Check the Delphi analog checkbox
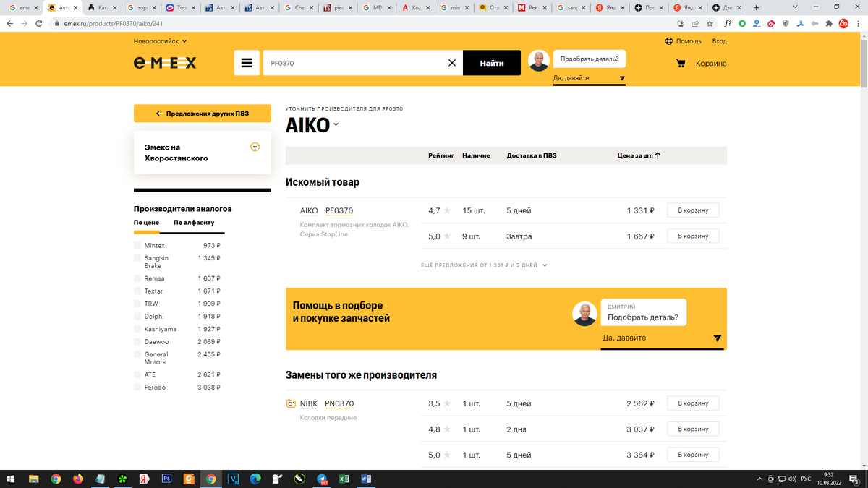Image resolution: width=868 pixels, height=488 pixels. point(137,317)
